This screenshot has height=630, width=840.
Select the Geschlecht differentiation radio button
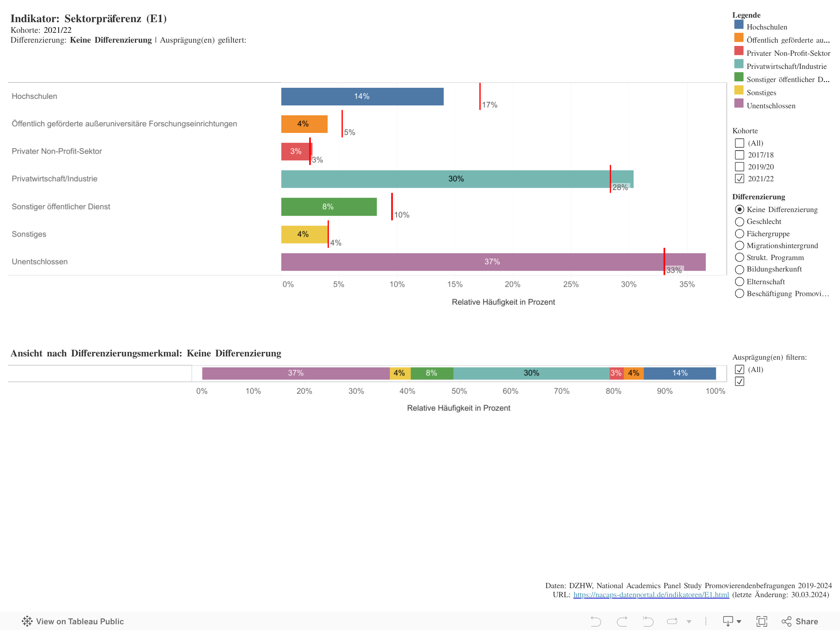tap(740, 222)
